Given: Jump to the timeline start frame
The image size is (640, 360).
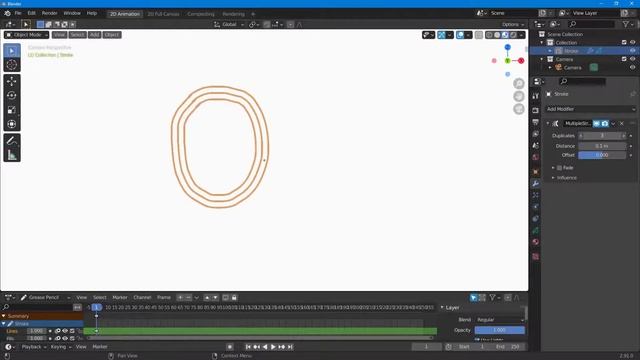Looking at the screenshot, I should coord(248,347).
